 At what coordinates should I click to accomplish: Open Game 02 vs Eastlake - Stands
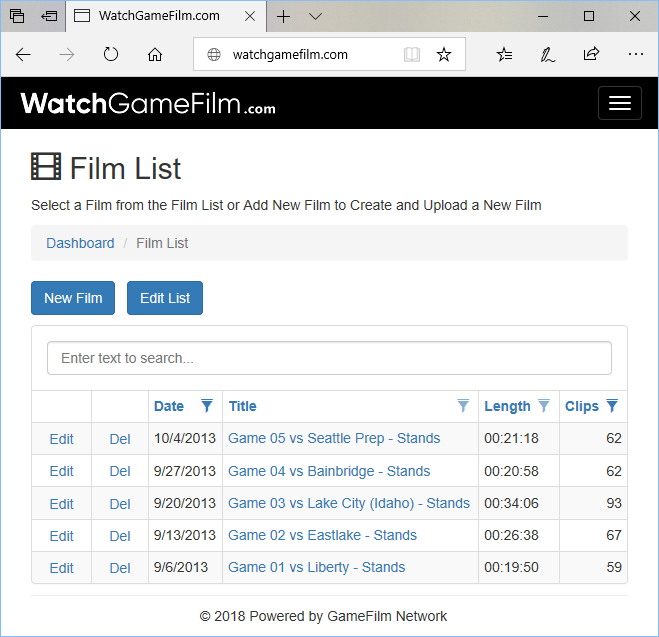[322, 535]
